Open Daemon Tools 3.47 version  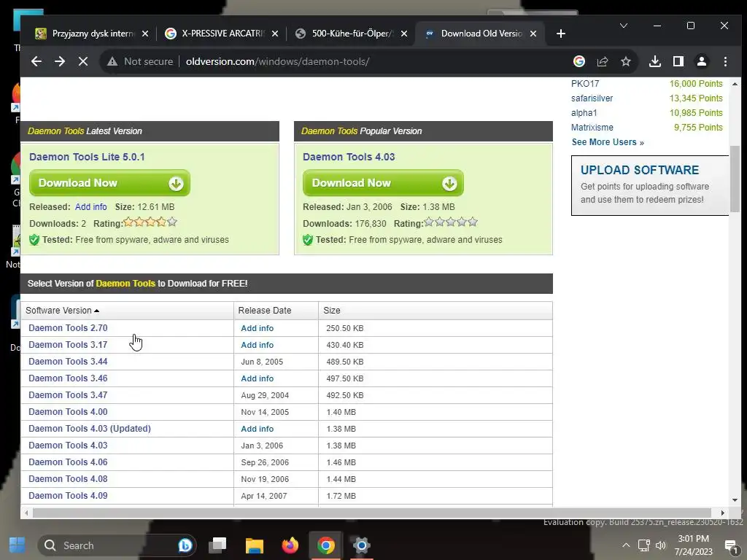[x=68, y=395]
